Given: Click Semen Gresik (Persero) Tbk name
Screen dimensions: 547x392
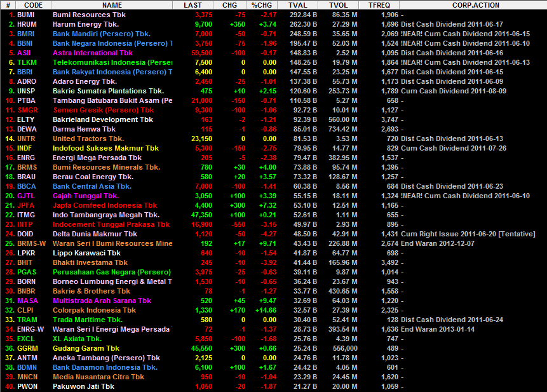Looking at the screenshot, I should pyautogui.click(x=104, y=110).
